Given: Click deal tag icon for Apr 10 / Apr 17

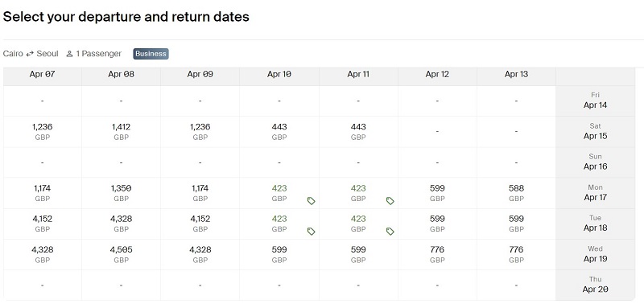Looking at the screenshot, I should tap(312, 200).
